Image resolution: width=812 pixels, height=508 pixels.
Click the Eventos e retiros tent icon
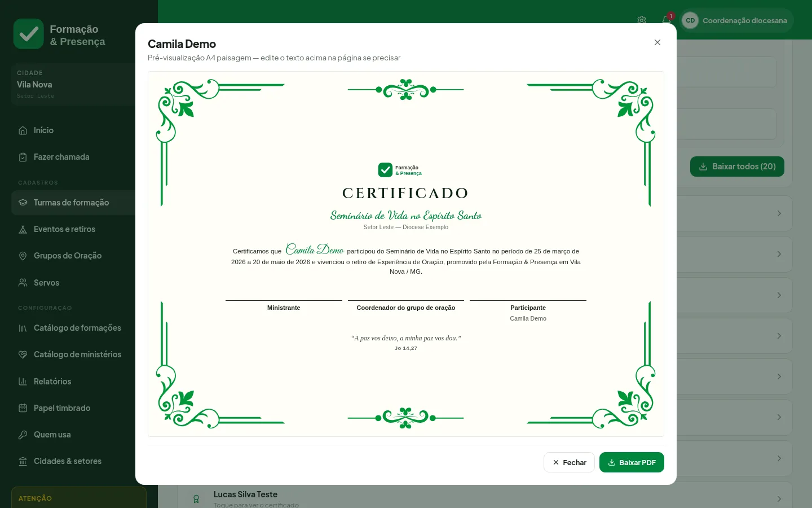coord(23,229)
